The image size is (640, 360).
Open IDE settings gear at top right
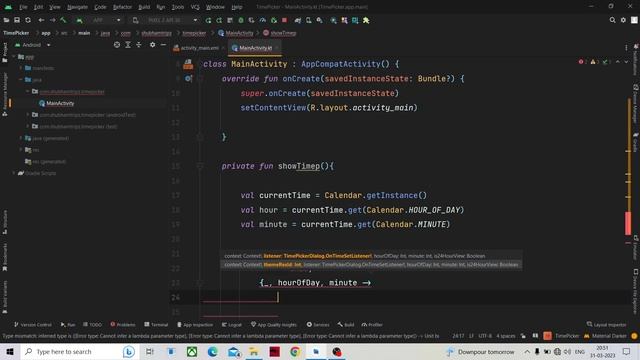[x=623, y=20]
